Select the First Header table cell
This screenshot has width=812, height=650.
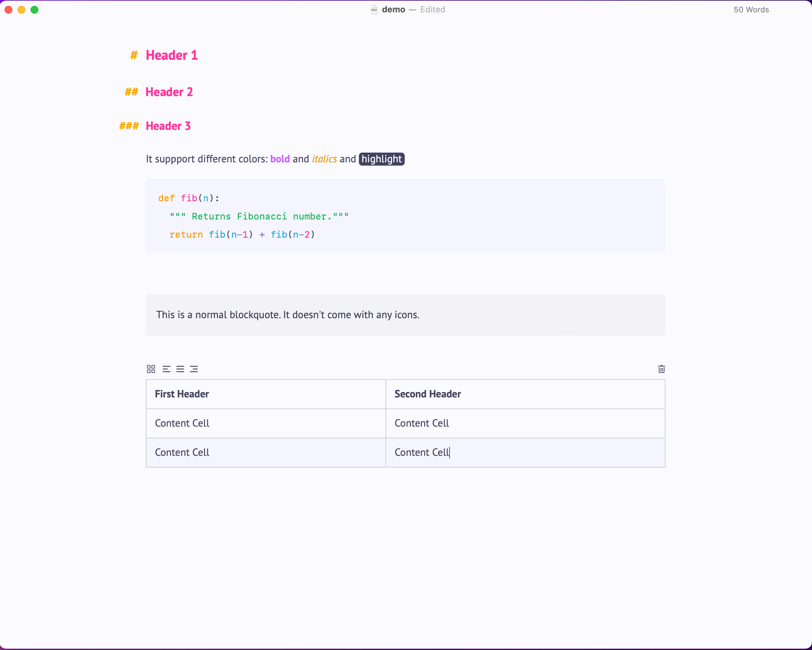(x=266, y=394)
